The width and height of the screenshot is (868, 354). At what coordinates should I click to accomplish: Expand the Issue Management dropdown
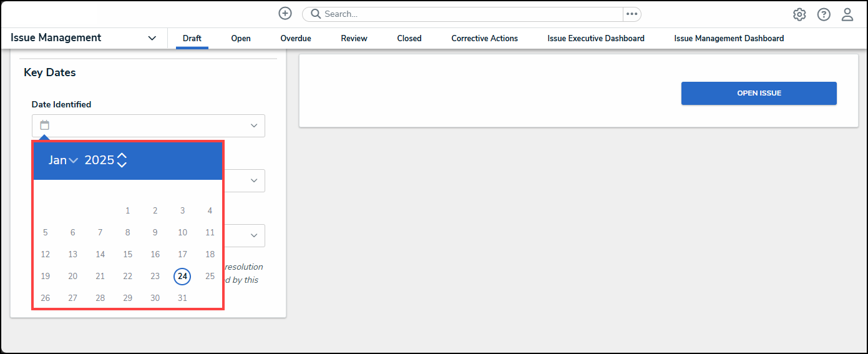click(x=152, y=38)
